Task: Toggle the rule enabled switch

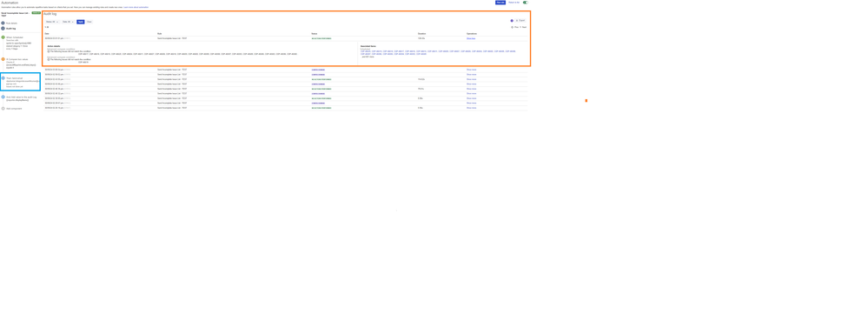Action: pyautogui.click(x=526, y=3)
